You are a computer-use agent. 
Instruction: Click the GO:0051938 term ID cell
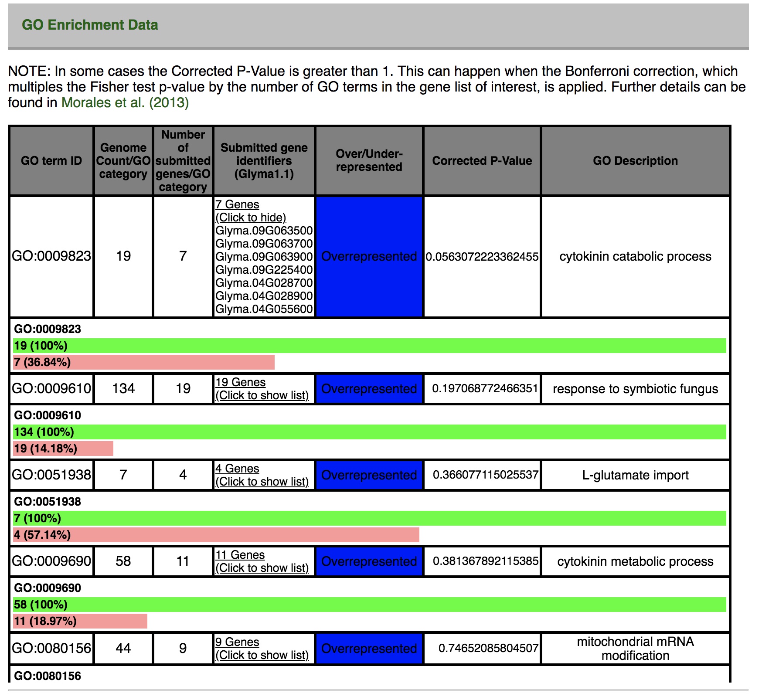coord(51,475)
